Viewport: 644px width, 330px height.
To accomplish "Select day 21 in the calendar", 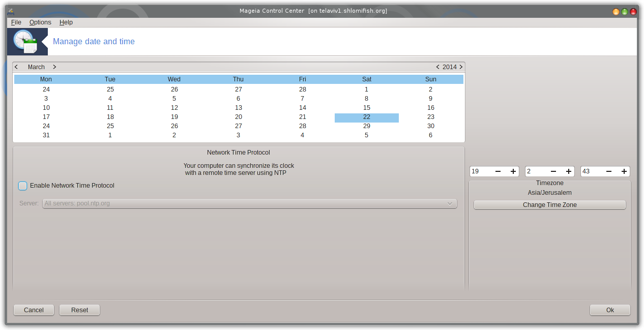I will click(x=303, y=117).
